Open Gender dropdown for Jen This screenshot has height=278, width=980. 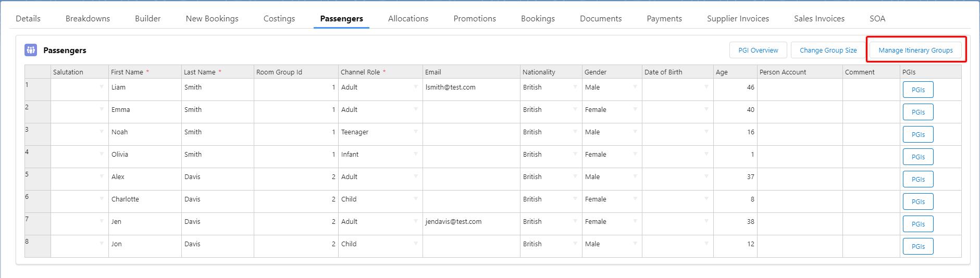[635, 221]
